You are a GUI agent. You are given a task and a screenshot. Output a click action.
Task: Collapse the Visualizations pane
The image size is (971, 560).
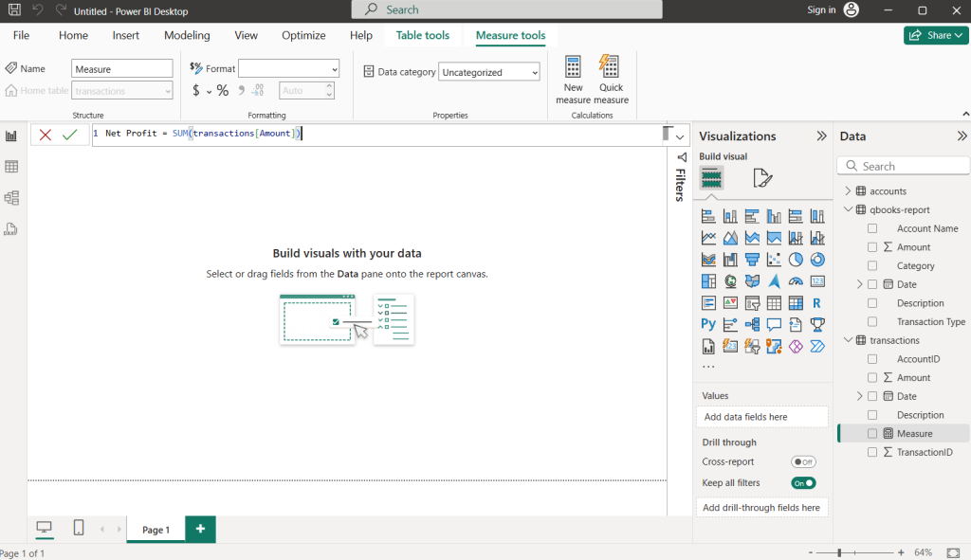coord(822,136)
